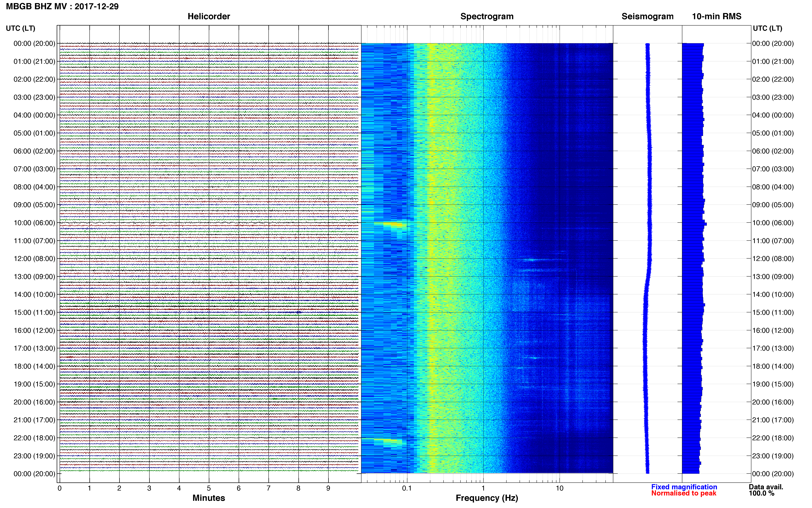Click the 'Frequency (Hz)' x-axis label

(487, 498)
